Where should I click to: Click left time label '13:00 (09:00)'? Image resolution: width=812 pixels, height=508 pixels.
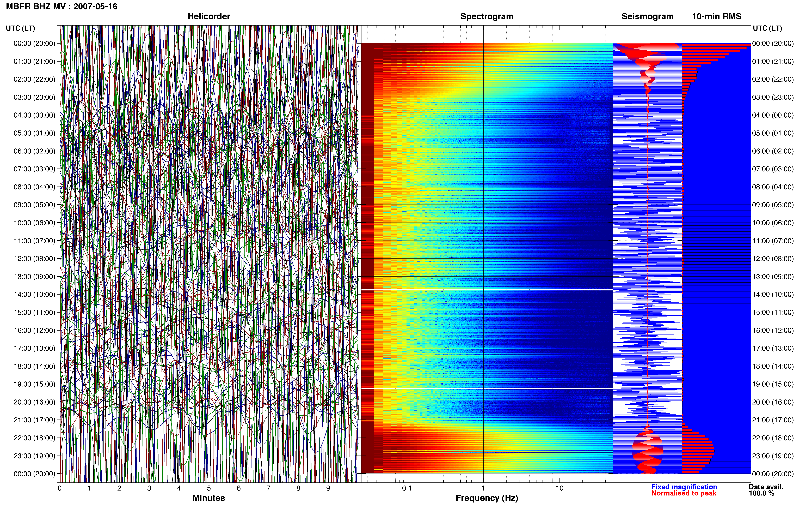click(34, 277)
